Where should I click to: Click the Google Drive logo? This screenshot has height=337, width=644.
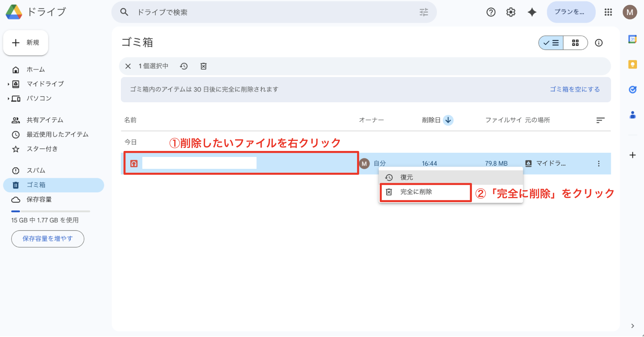14,12
